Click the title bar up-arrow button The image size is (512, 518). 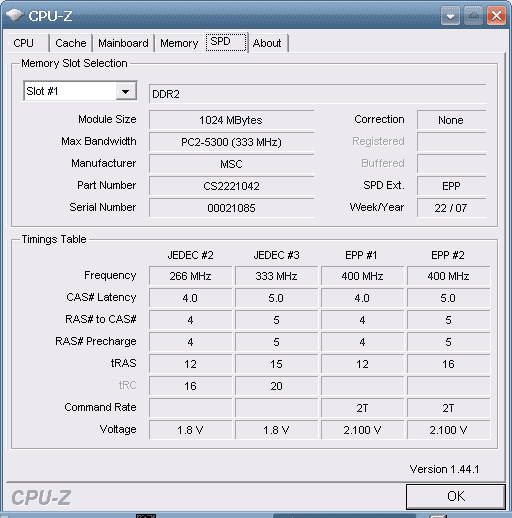point(473,16)
